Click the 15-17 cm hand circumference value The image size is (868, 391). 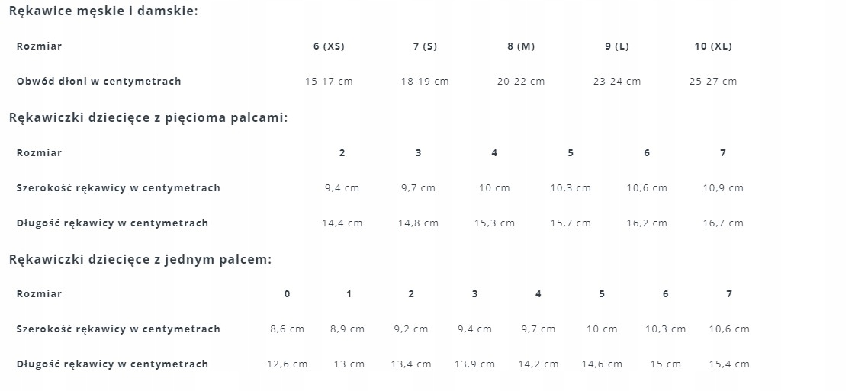click(x=329, y=82)
